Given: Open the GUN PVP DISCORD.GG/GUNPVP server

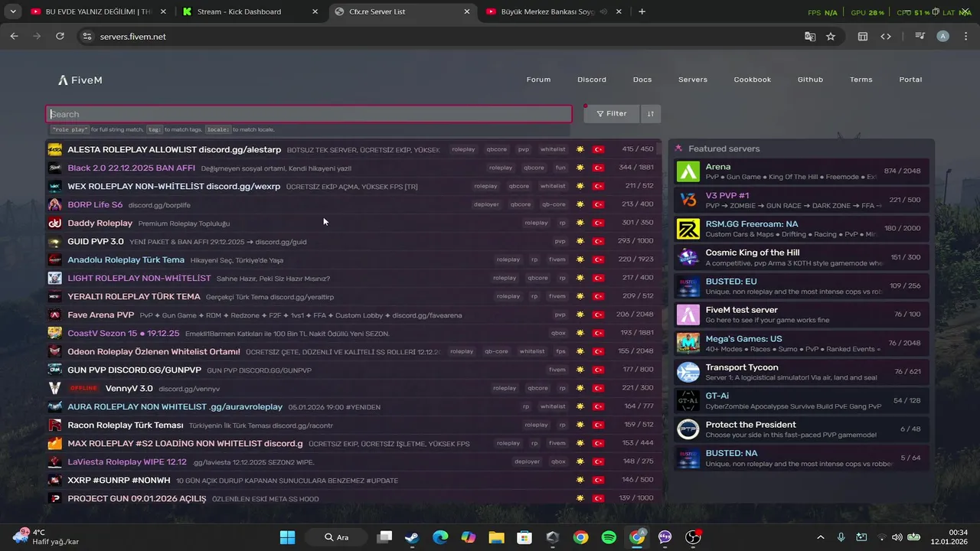Looking at the screenshot, I should 353,370.
